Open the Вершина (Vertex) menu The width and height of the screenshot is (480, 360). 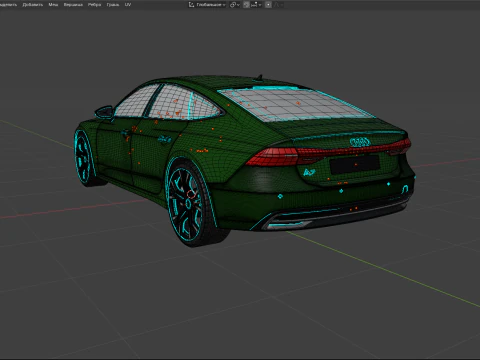tap(73, 5)
